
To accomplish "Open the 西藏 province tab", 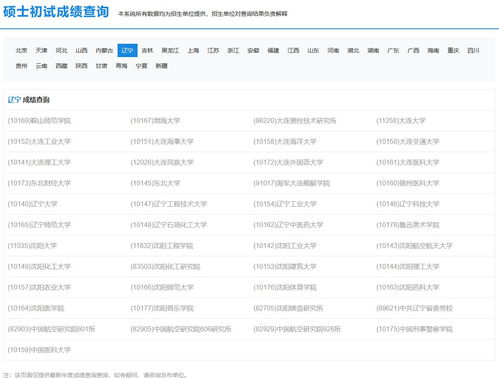I will [x=61, y=66].
